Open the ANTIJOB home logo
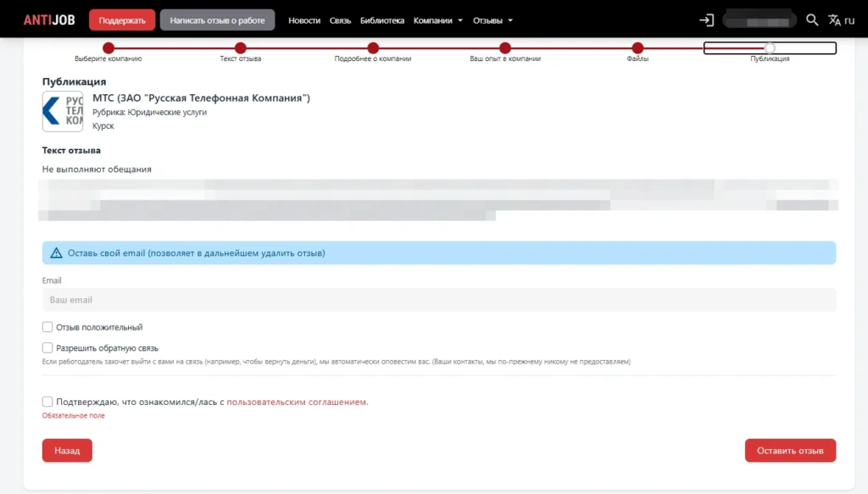The image size is (868, 494). pyautogui.click(x=48, y=20)
